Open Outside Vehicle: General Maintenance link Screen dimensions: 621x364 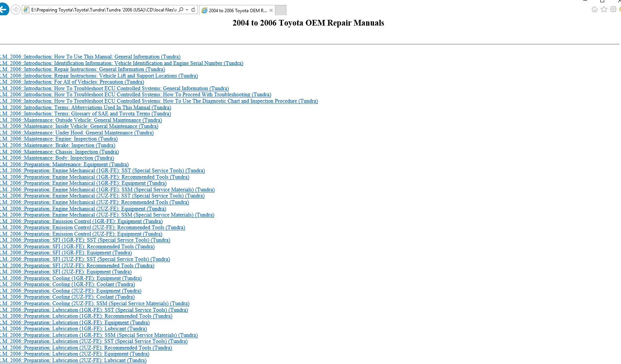pos(81,120)
